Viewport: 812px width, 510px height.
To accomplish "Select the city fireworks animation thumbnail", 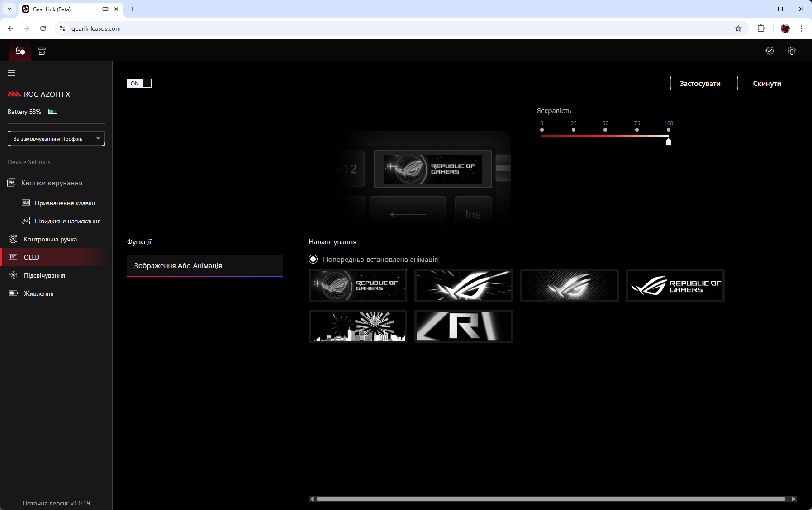I will pos(358,326).
